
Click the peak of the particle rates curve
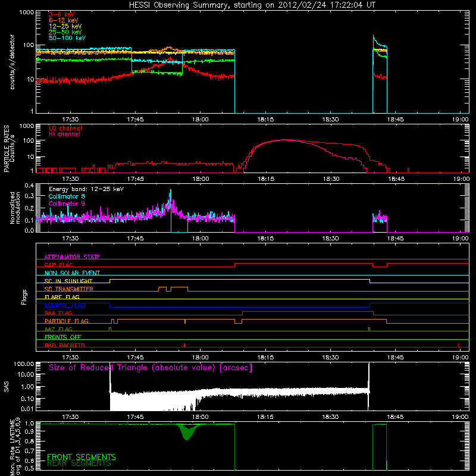pos(286,140)
